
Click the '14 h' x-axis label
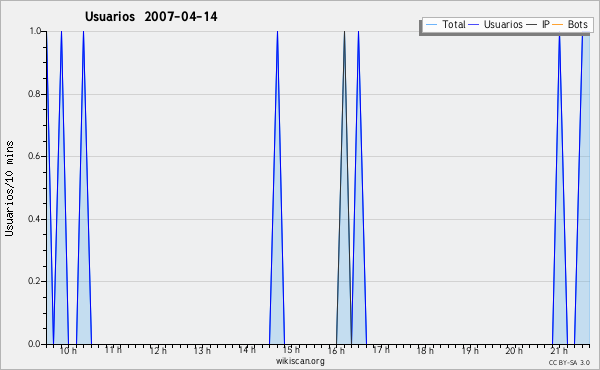coord(247,350)
